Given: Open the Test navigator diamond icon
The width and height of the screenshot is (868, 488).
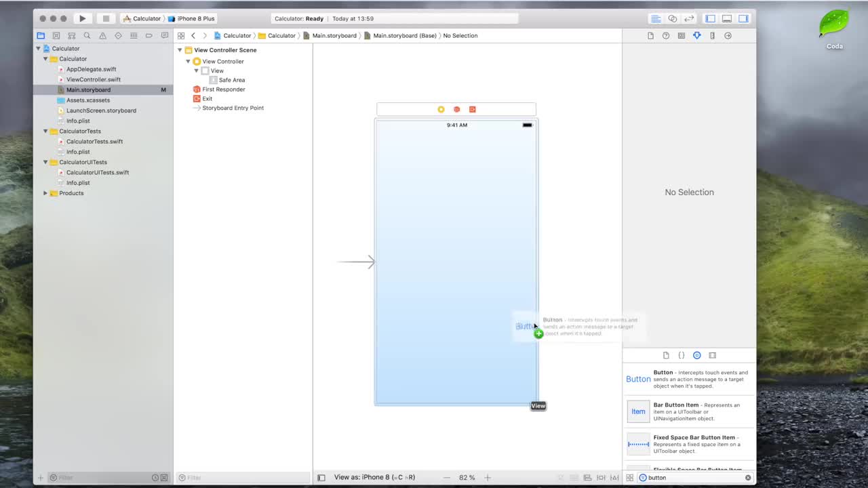Looking at the screenshot, I should click(118, 35).
